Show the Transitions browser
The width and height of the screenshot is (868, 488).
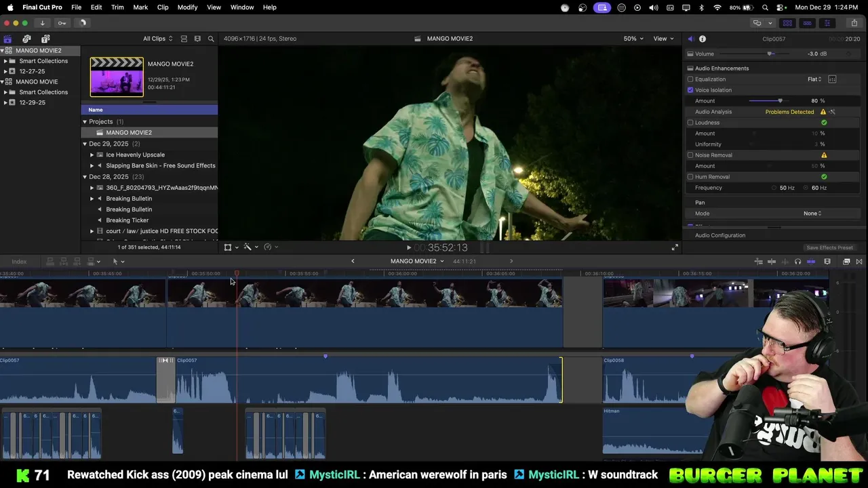(x=859, y=262)
